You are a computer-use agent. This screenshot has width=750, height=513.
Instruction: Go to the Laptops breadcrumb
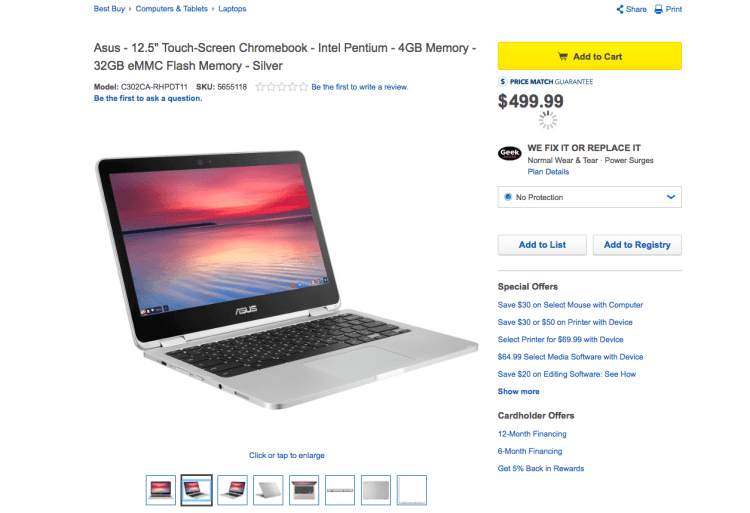pyautogui.click(x=232, y=9)
